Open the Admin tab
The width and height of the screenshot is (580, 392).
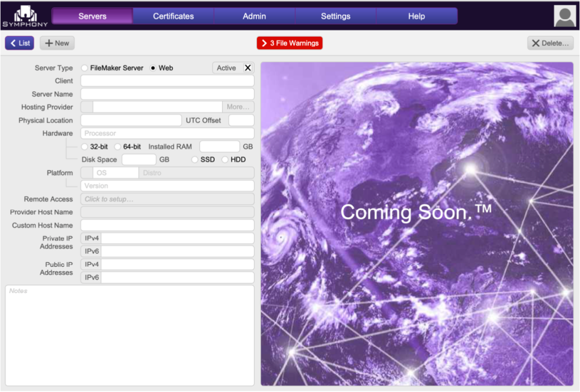click(254, 15)
